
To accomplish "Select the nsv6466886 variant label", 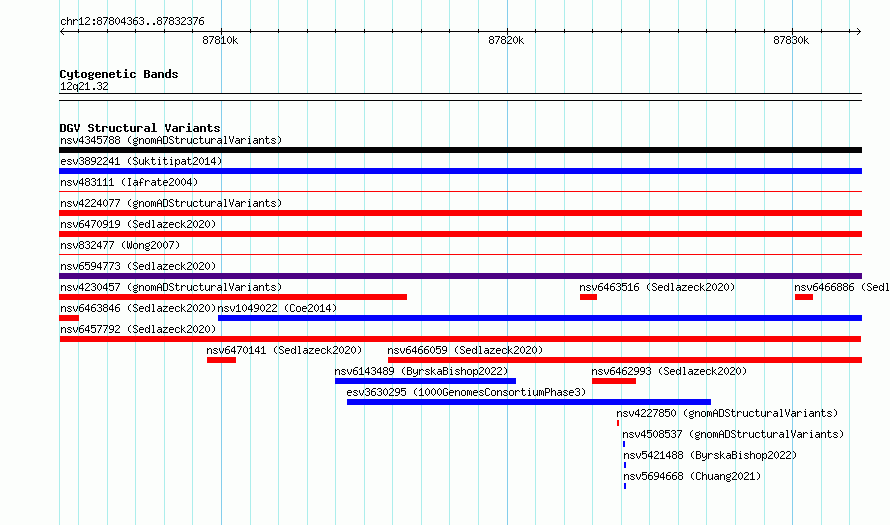I will pyautogui.click(x=842, y=287).
